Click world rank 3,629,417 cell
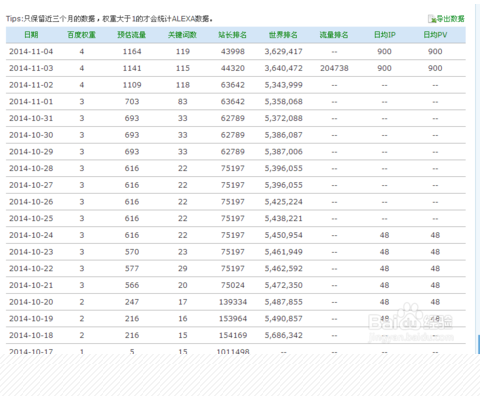Image resolution: width=496 pixels, height=396 pixels. (x=283, y=52)
